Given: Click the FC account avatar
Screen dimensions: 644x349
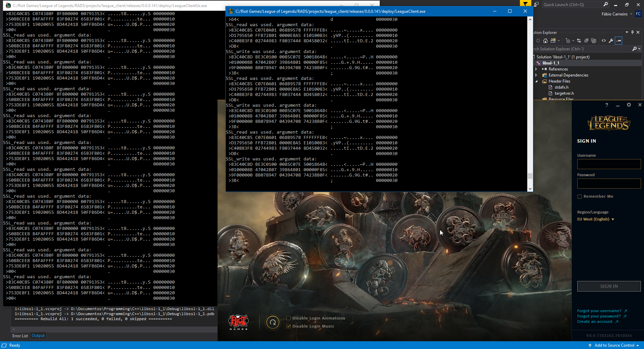Looking at the screenshot, I should 638,14.
